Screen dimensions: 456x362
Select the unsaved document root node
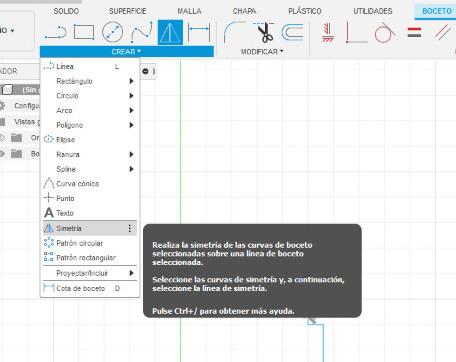click(x=21, y=90)
